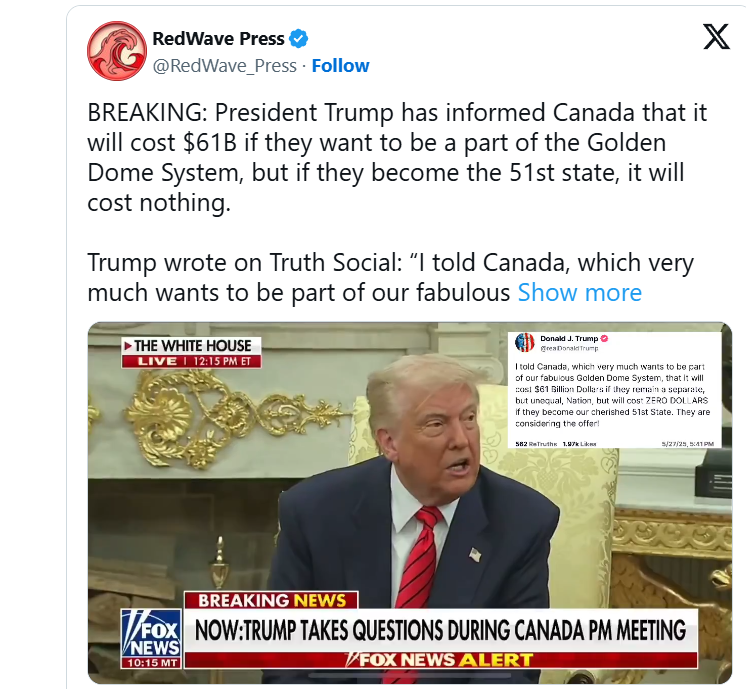Viewport: 746px width, 689px height.
Task: Click the red verified badge beside Donald J. Trump
Action: point(604,339)
